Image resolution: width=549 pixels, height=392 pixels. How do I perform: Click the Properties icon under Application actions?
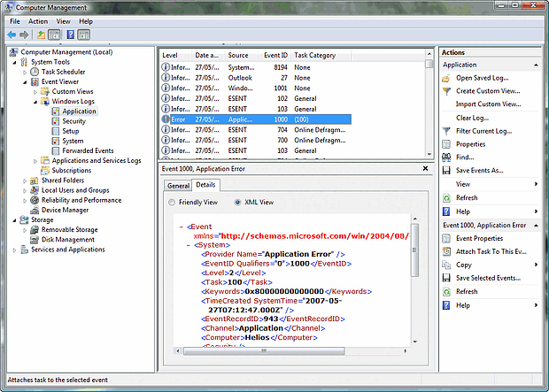pos(446,144)
